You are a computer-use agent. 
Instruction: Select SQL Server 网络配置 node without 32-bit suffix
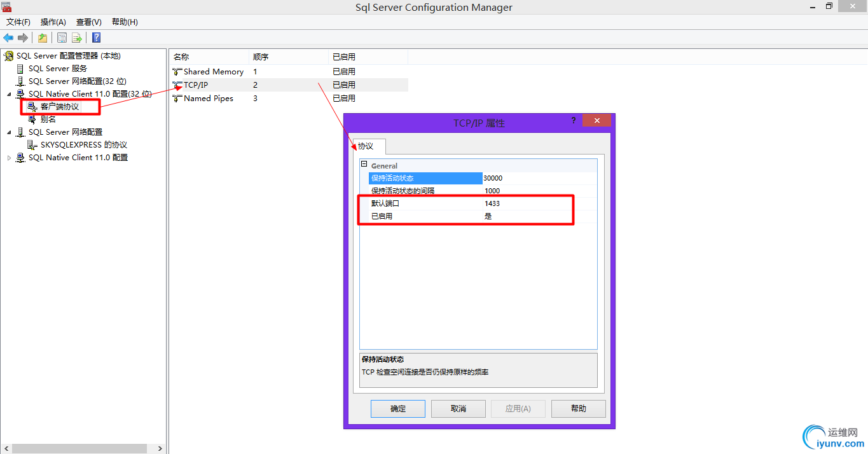pyautogui.click(x=65, y=132)
